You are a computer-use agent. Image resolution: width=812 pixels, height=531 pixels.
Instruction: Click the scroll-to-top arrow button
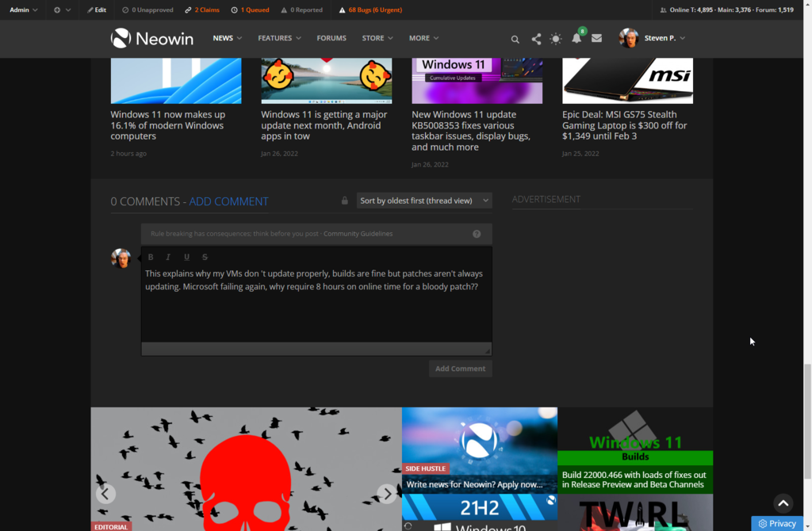(x=783, y=503)
